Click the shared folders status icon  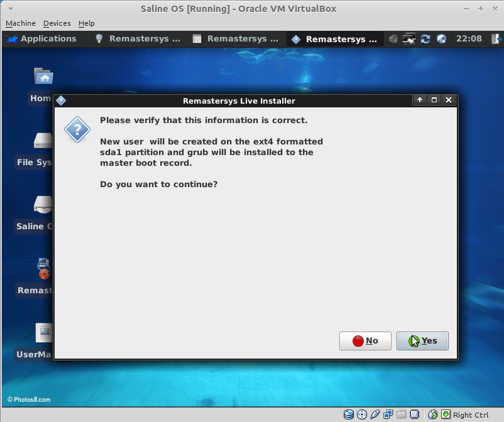coord(401,414)
